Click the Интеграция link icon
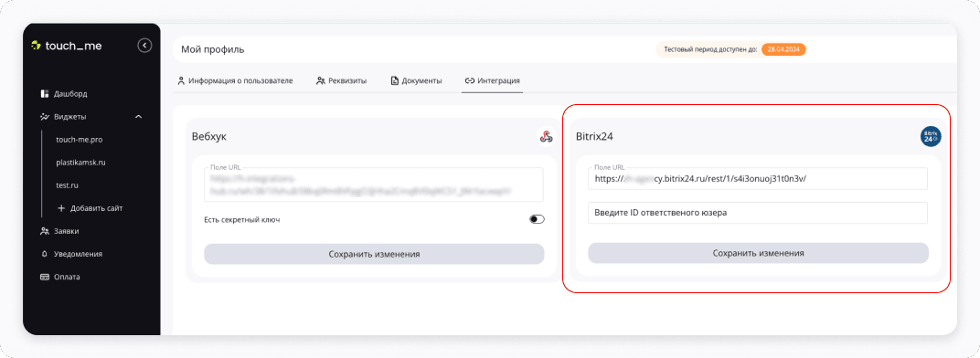The height and width of the screenshot is (358, 980). point(469,80)
